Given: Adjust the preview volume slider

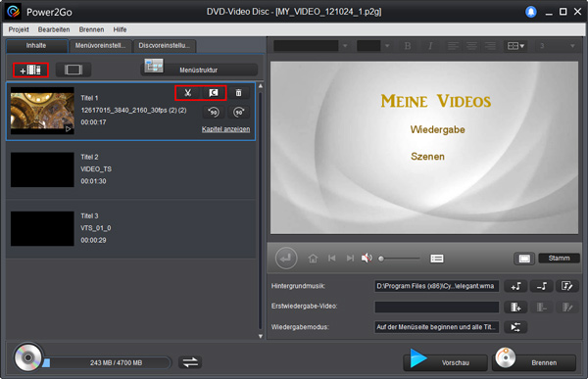Looking at the screenshot, I should click(x=400, y=259).
